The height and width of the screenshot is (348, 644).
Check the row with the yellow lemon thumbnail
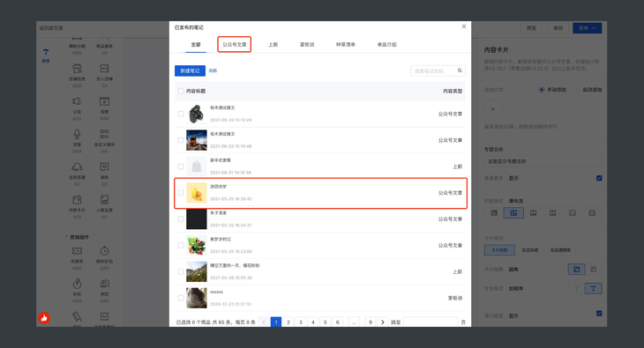click(181, 193)
